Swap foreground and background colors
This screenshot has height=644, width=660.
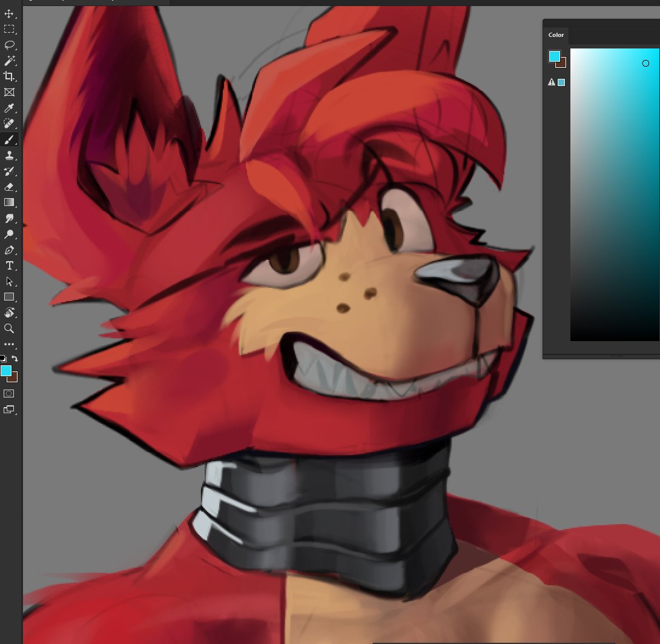click(15, 359)
